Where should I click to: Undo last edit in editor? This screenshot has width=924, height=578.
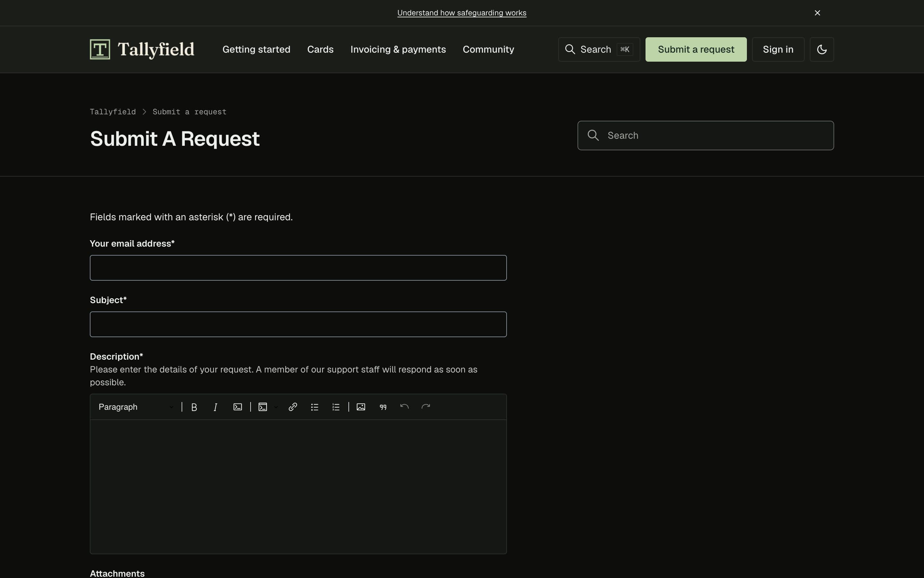(x=404, y=407)
